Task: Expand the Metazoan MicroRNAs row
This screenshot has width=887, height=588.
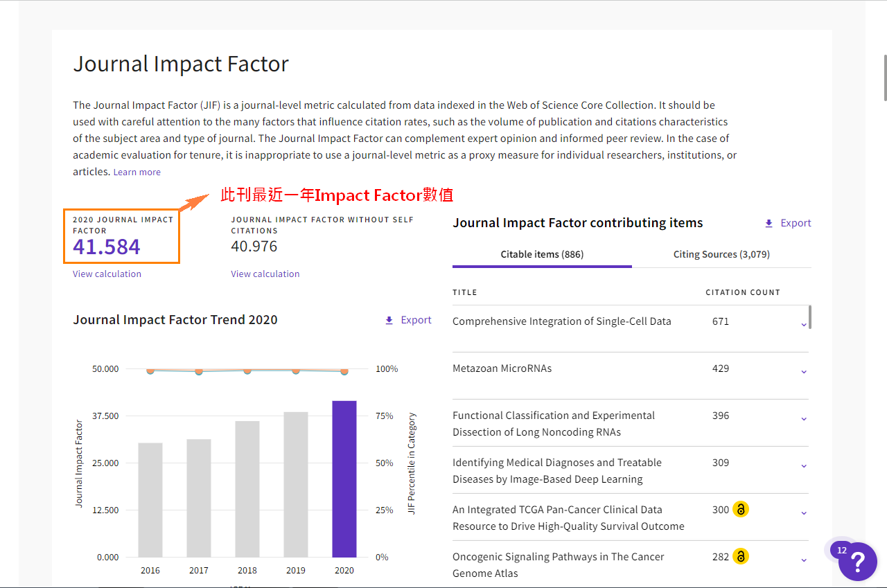Action: pyautogui.click(x=804, y=371)
